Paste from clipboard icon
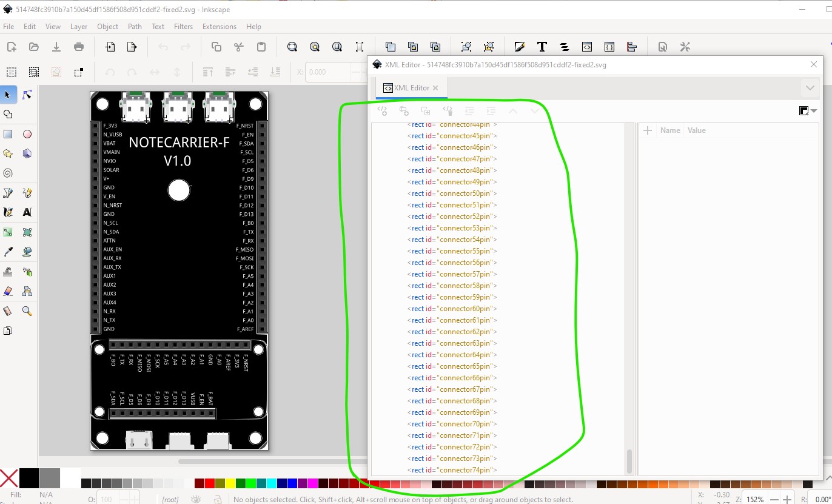832x504 pixels. (x=261, y=47)
